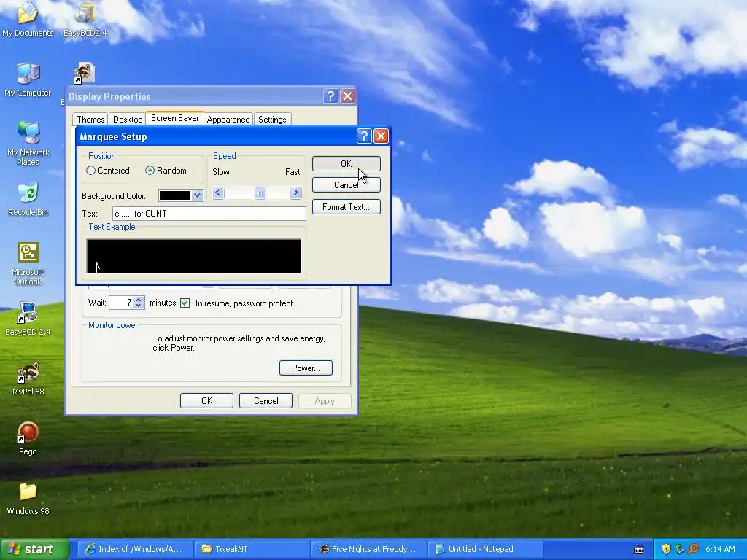Screen dimensions: 747x560
Task: Click the network tray icon beside the shield
Action: (x=679, y=549)
